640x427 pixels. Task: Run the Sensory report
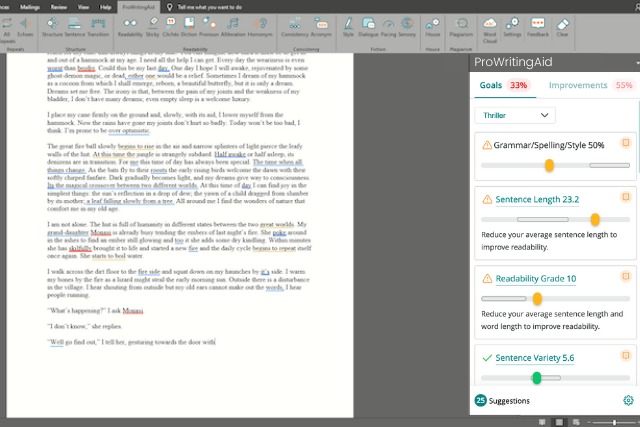point(407,28)
